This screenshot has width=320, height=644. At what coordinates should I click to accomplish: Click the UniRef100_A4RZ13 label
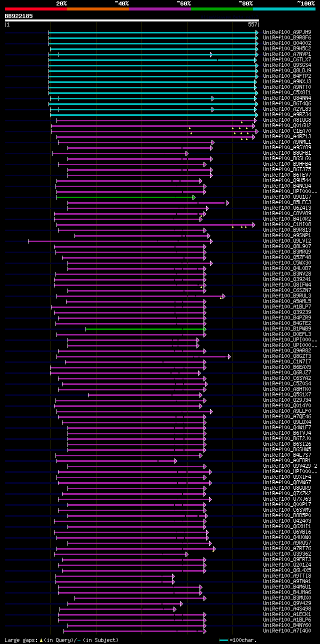click(287, 137)
